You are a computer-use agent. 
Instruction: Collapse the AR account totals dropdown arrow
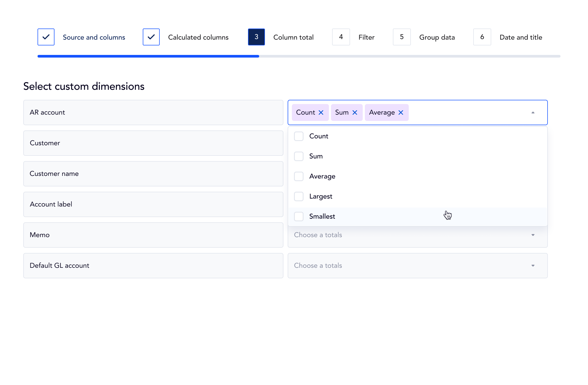coord(533,112)
